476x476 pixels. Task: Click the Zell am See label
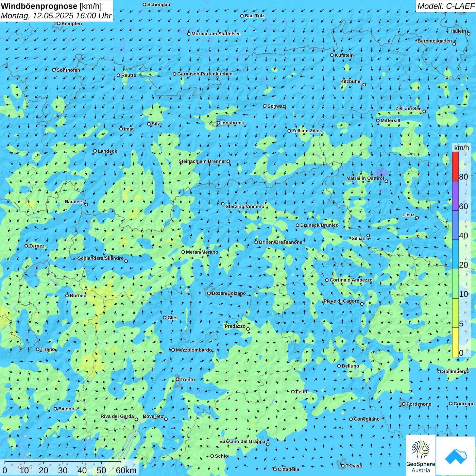tap(408, 108)
